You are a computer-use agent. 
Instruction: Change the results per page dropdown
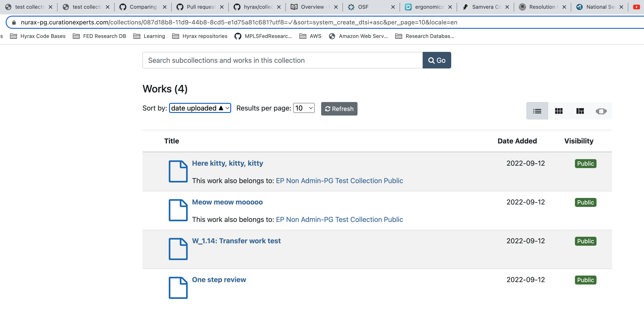[x=303, y=108]
